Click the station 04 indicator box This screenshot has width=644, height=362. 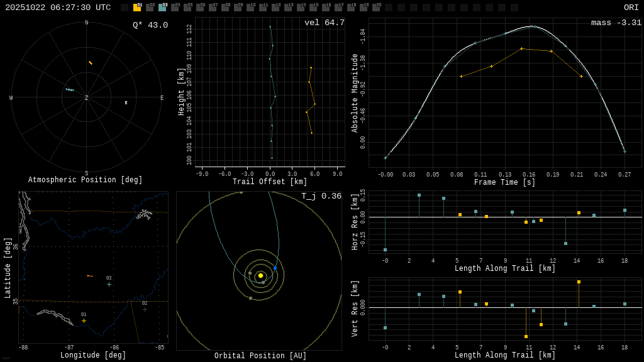(x=175, y=8)
